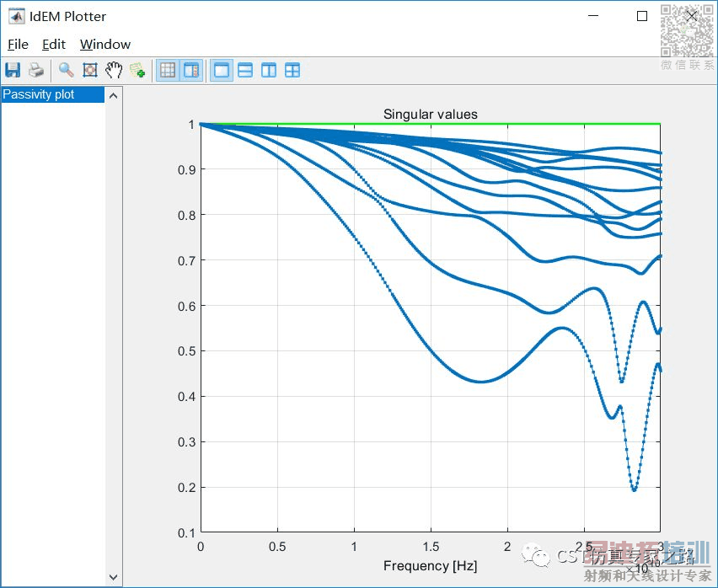
Task: Minimize the IdEM Plotter window
Action: pyautogui.click(x=593, y=16)
